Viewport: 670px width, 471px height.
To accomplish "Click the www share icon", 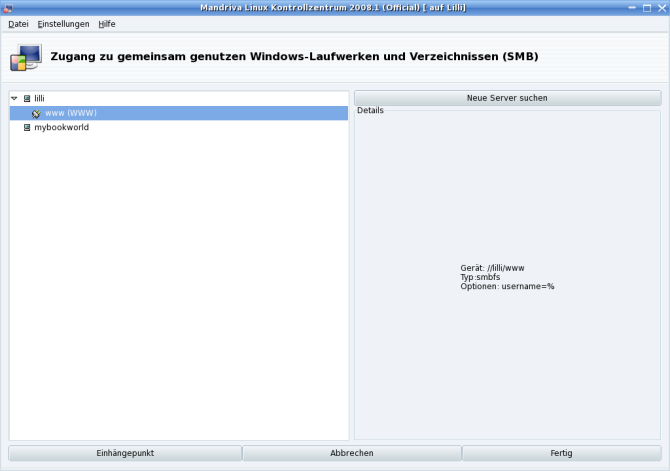I will (37, 113).
